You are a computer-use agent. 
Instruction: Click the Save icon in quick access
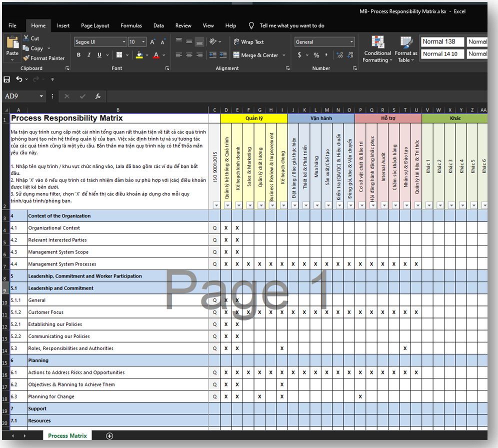tap(6, 79)
